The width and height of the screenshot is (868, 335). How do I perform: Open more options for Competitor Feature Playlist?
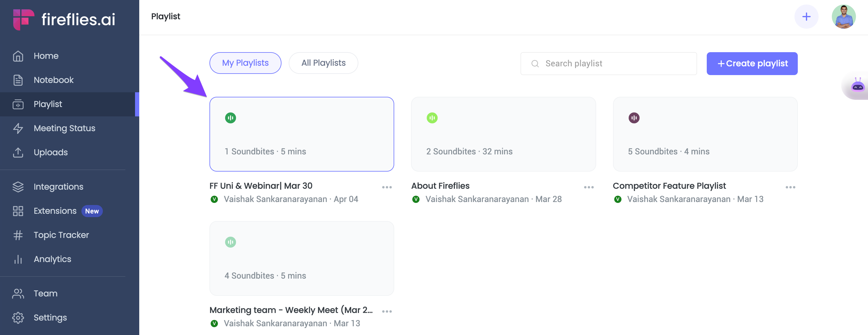click(x=790, y=187)
